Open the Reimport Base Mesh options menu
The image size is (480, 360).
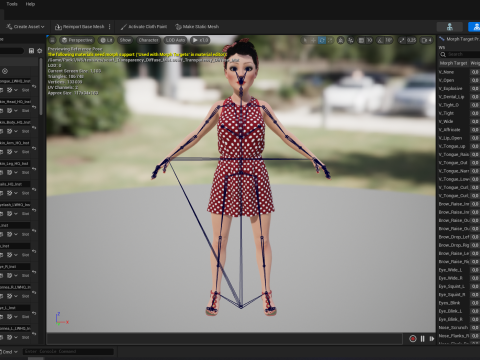point(110,27)
